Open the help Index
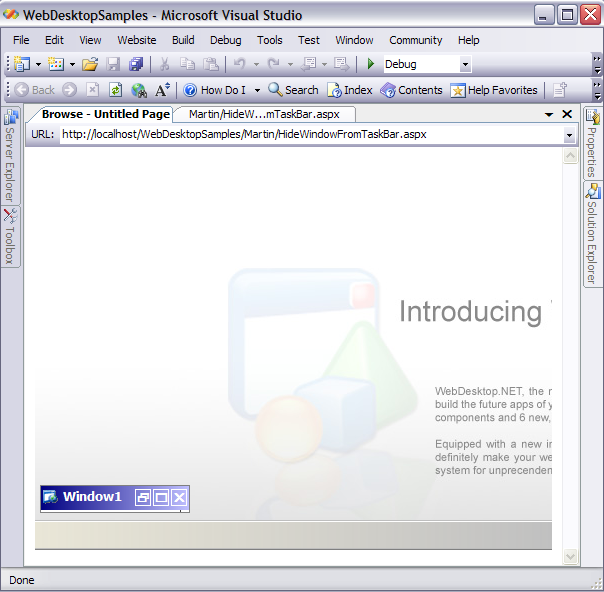 point(349,90)
